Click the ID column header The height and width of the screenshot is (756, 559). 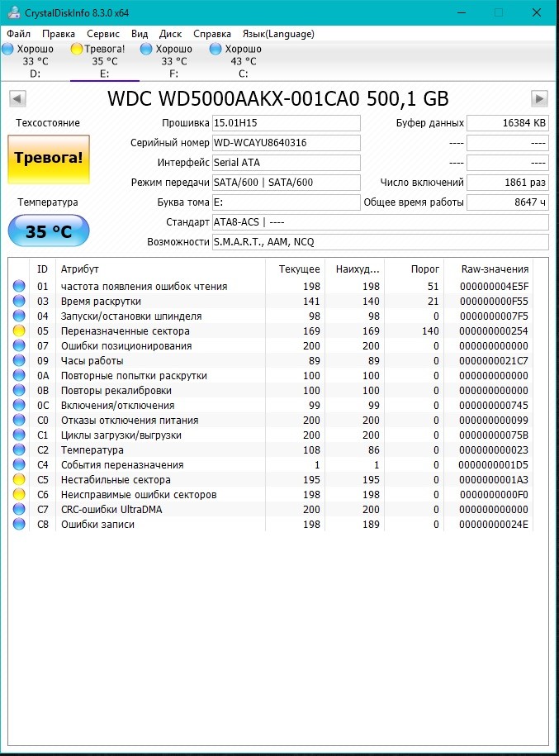click(43, 269)
